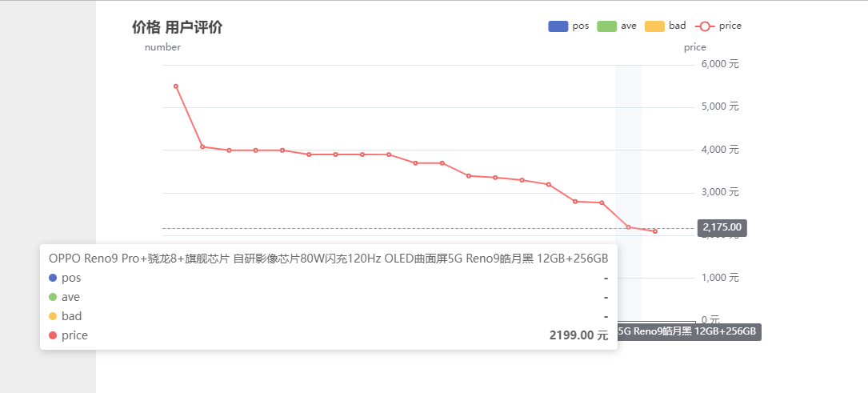
Task: Click the ave row in the tooltip
Action: pos(329,297)
